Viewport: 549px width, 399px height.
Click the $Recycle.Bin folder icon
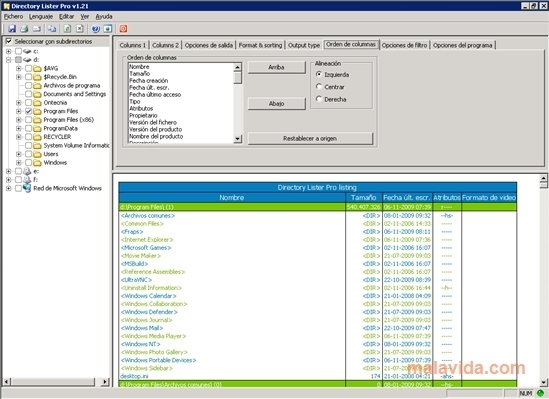[x=37, y=77]
